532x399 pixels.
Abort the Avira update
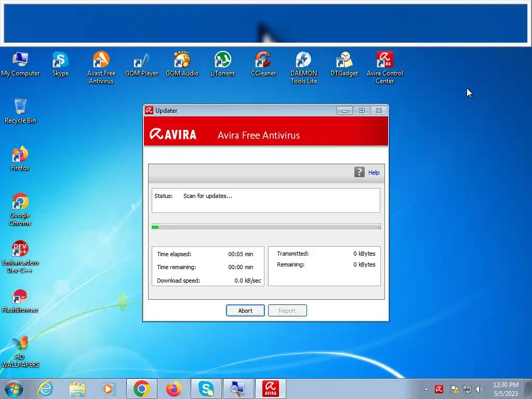(245, 311)
